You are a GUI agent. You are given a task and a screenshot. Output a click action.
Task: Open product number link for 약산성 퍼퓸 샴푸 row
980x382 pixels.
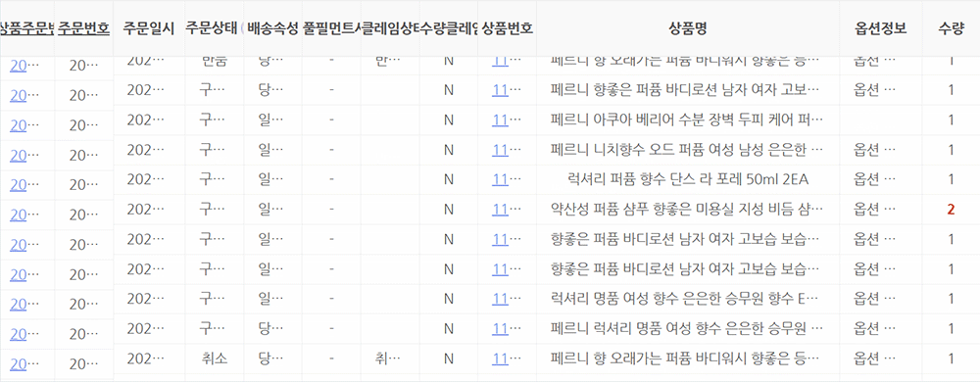point(500,210)
